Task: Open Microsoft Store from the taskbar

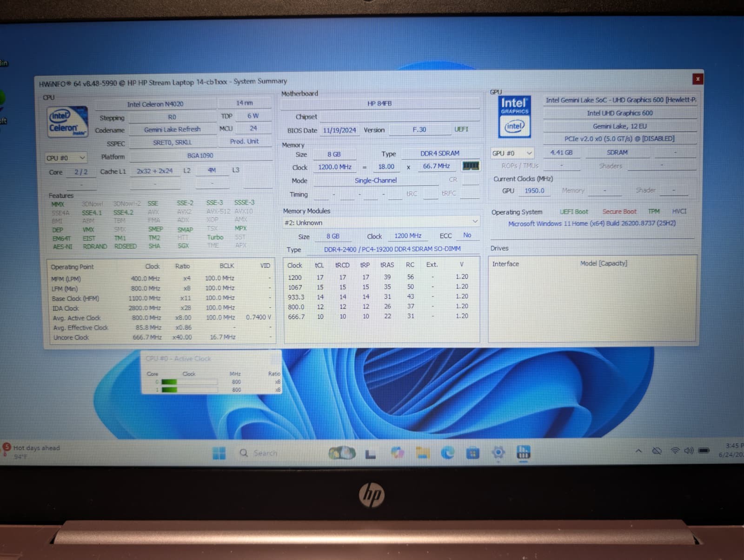Action: 472,453
